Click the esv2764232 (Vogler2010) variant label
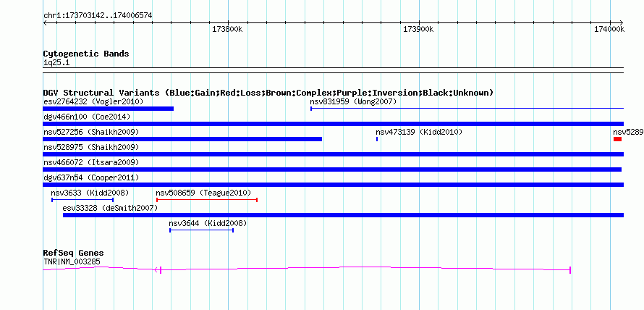 [93, 101]
